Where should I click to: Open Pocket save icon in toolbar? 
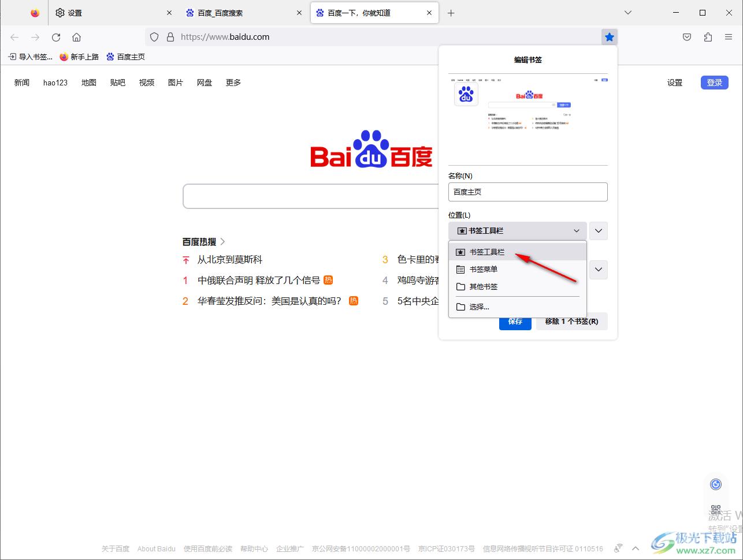coord(687,37)
